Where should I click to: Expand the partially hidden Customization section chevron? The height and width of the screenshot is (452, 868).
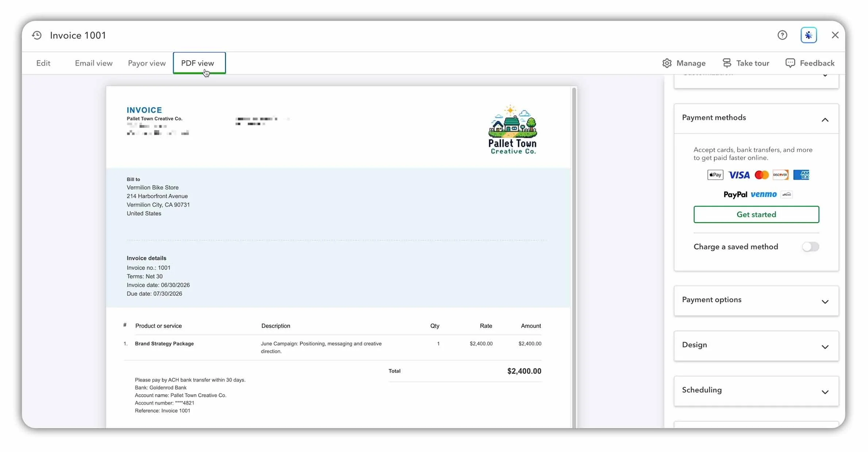point(825,75)
